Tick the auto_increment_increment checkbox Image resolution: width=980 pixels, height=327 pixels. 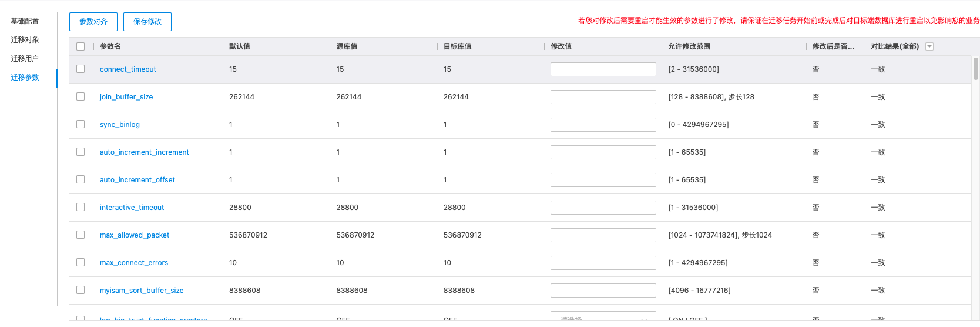[x=80, y=152]
